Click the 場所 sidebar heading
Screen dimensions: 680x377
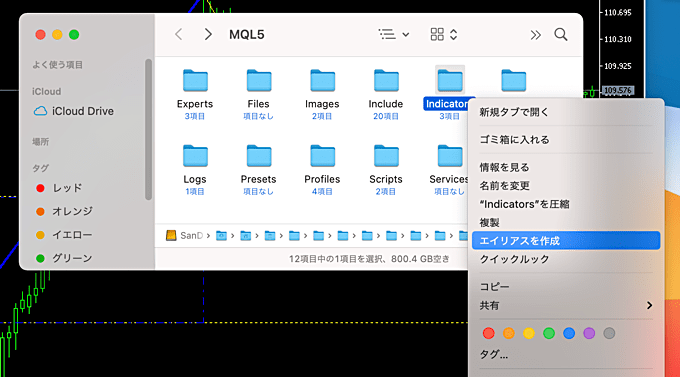pyautogui.click(x=40, y=141)
